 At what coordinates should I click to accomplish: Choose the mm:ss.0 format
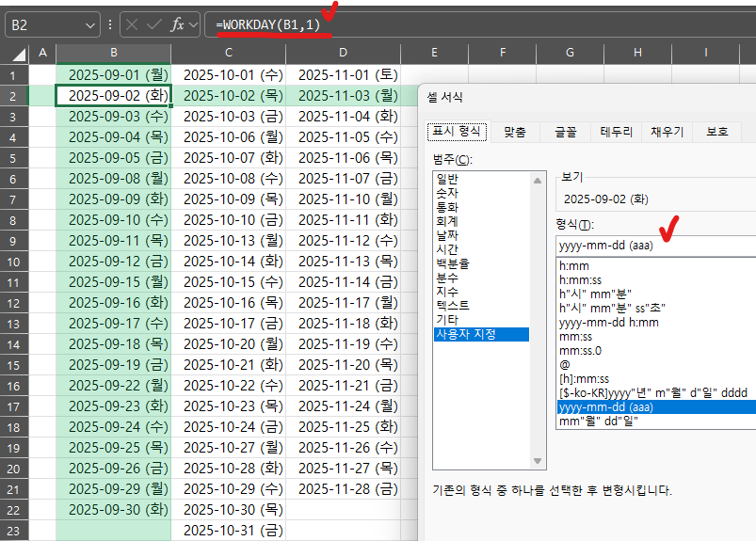[656, 351]
